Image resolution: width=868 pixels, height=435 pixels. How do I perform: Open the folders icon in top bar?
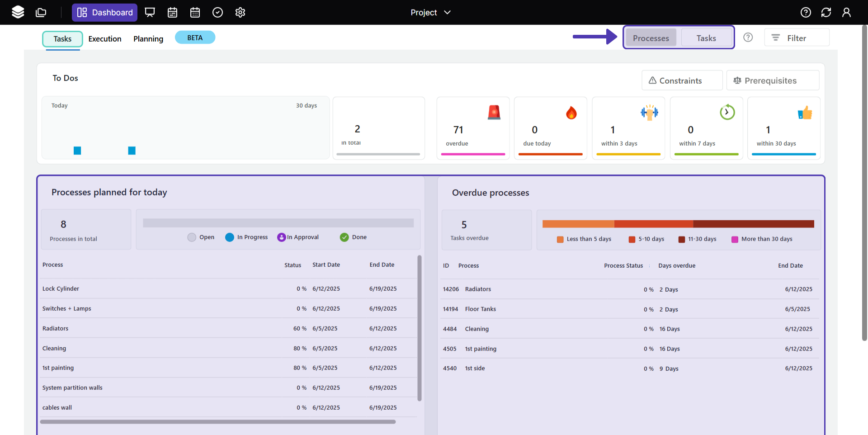tap(41, 12)
